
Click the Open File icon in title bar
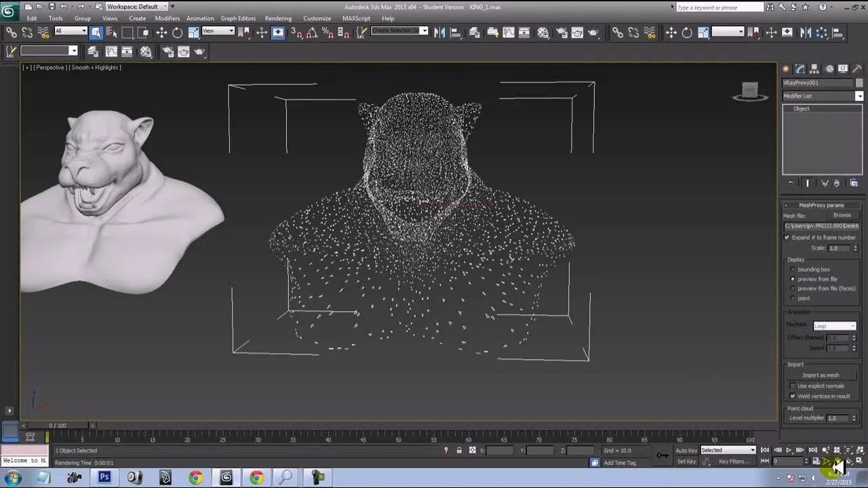pyautogui.click(x=40, y=6)
